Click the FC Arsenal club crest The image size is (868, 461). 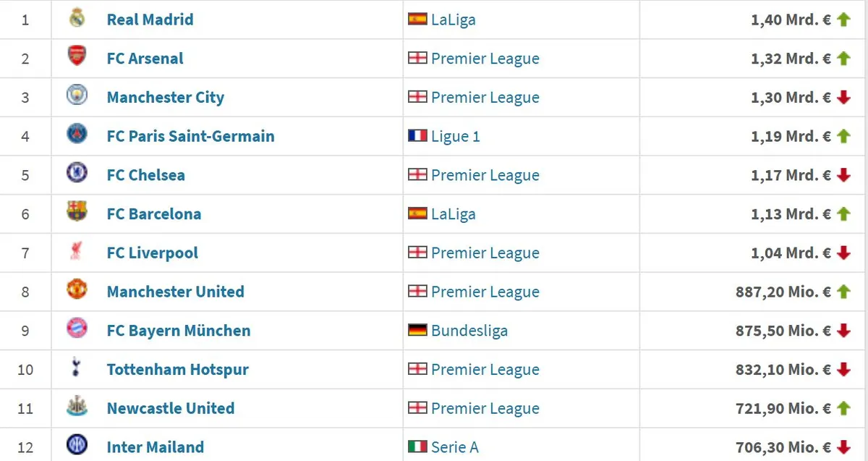pos(77,57)
